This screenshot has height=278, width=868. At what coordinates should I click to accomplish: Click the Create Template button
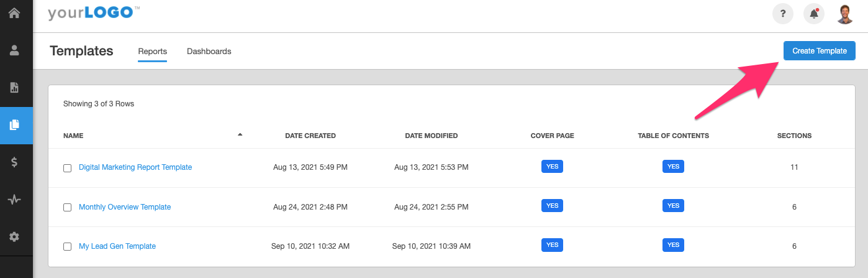[x=820, y=51]
